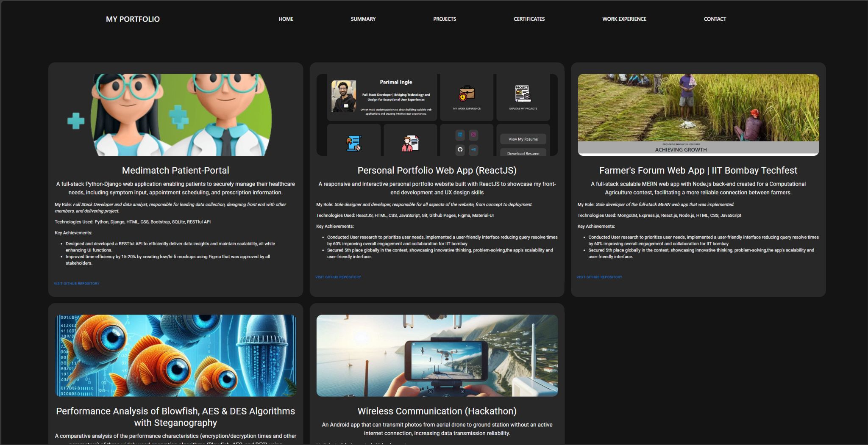Click the GitHub icon in portfolio preview
The width and height of the screenshot is (868, 445).
460,149
